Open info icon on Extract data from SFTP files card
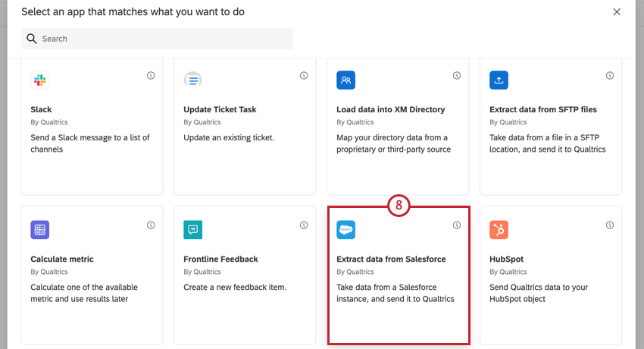 tap(610, 76)
